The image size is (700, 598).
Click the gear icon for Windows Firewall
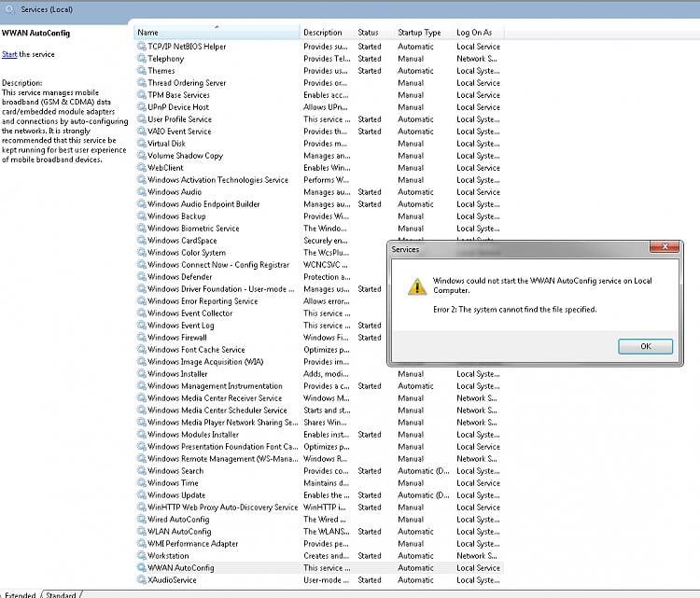pyautogui.click(x=142, y=338)
